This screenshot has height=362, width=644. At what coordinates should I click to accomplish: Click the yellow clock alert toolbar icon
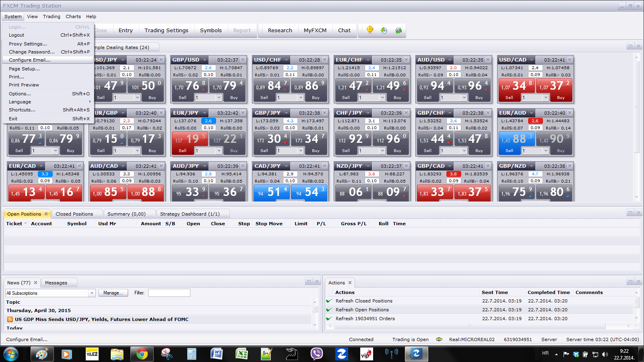[370, 30]
